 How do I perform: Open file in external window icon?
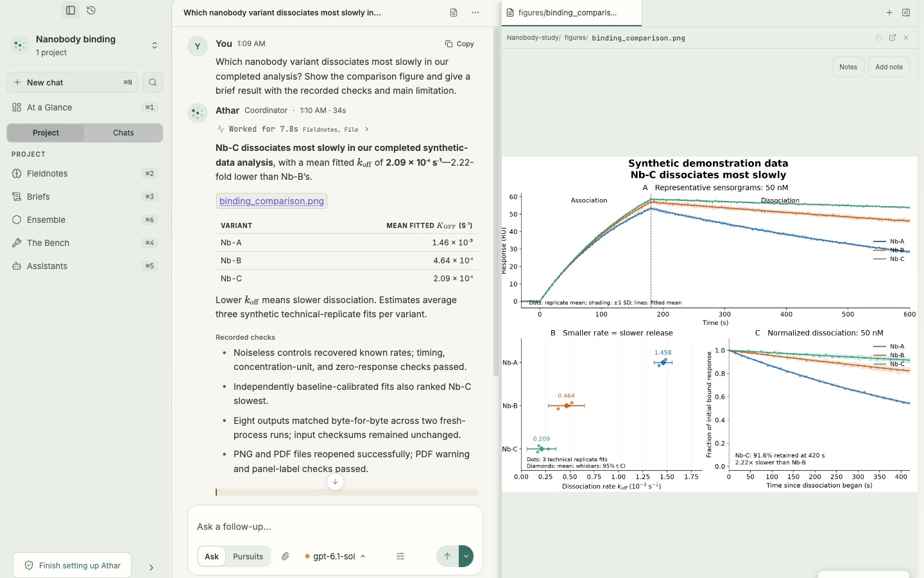click(x=893, y=38)
